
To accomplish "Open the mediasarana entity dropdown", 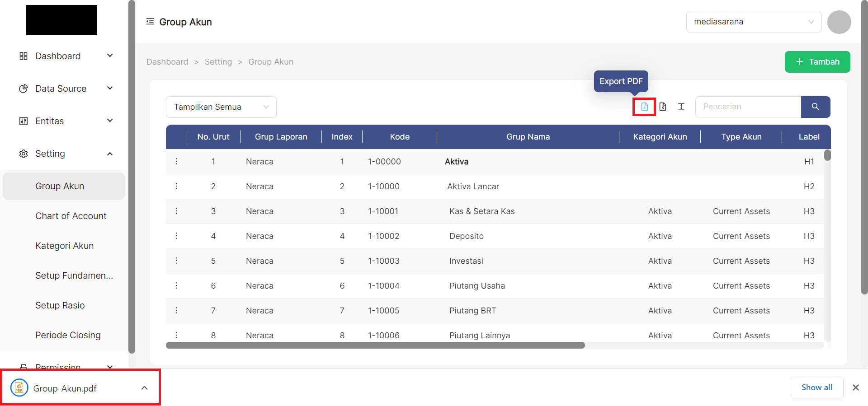I will 754,22.
